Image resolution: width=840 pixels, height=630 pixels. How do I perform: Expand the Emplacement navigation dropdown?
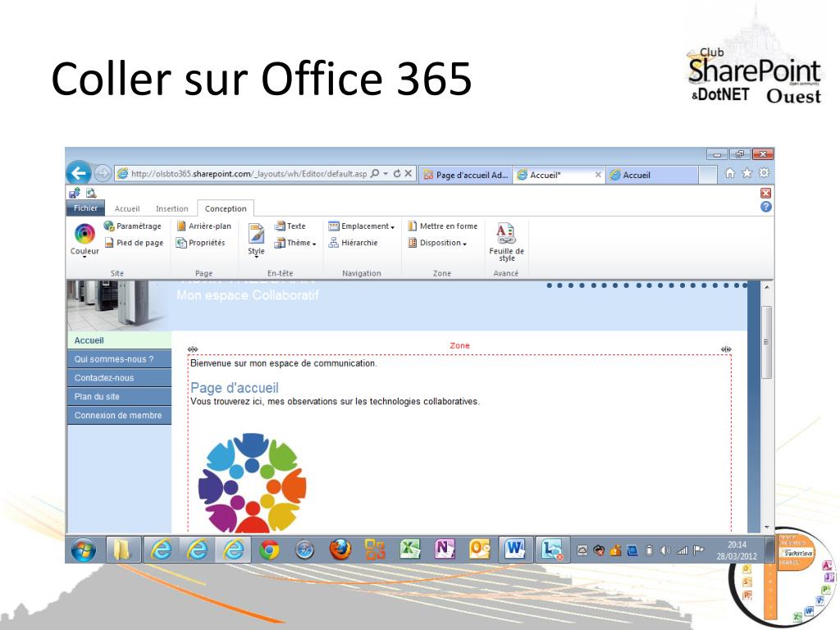[362, 226]
